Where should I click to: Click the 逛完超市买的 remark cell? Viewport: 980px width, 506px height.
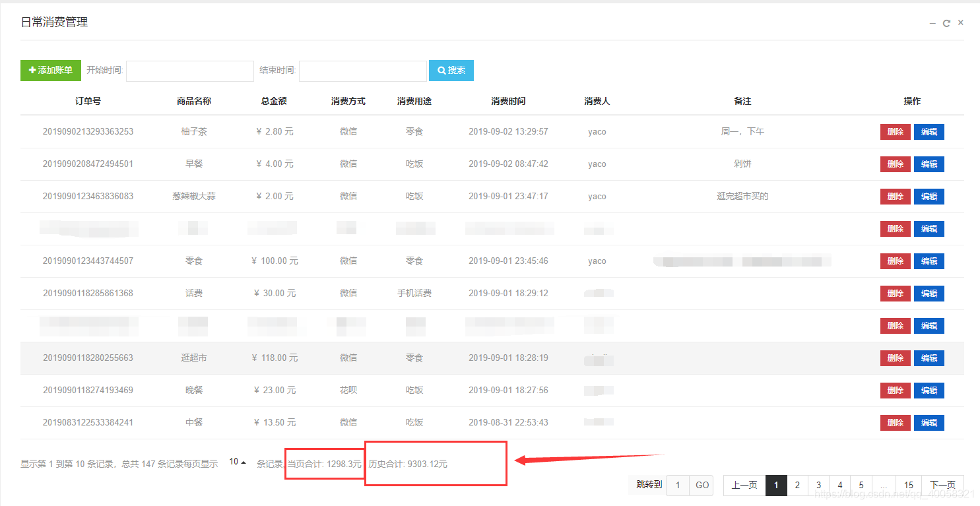(743, 196)
